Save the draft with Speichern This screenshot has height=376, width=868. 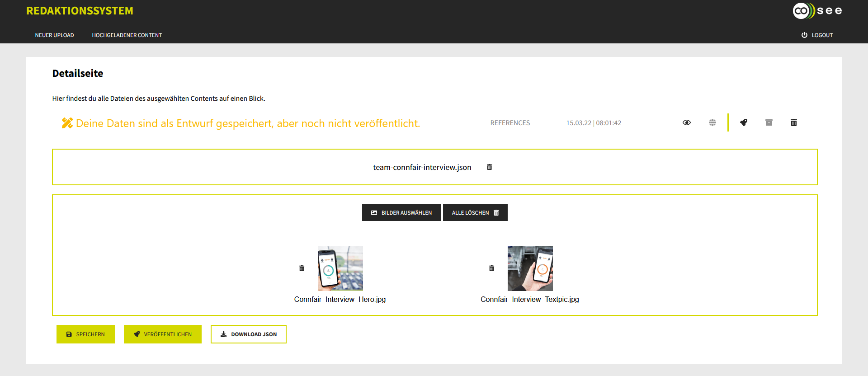click(85, 334)
